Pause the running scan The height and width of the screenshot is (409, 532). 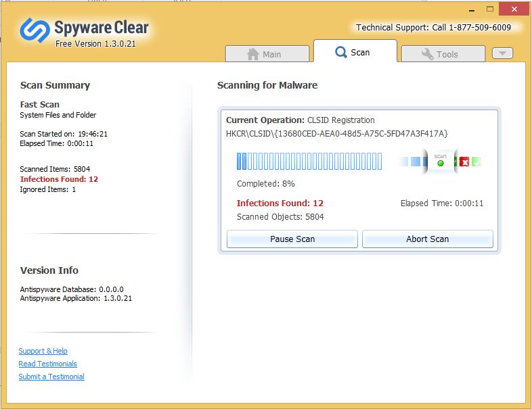[292, 239]
